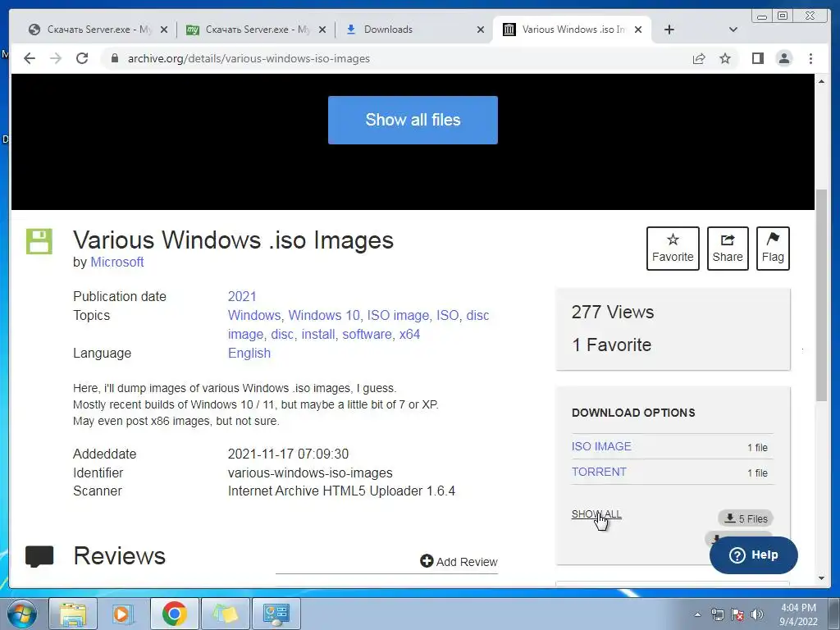Viewport: 840px width, 630px height.
Task: Open the install topic link
Action: click(x=318, y=335)
